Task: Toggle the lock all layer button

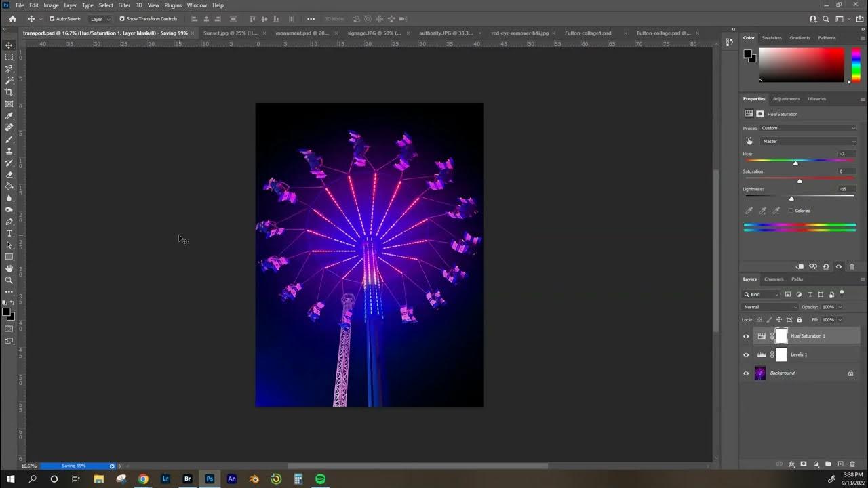Action: point(799,319)
